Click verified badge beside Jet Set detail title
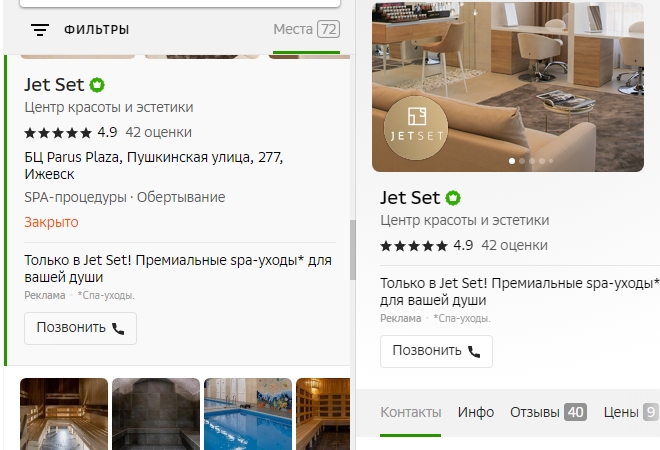The width and height of the screenshot is (660, 450). (x=453, y=198)
